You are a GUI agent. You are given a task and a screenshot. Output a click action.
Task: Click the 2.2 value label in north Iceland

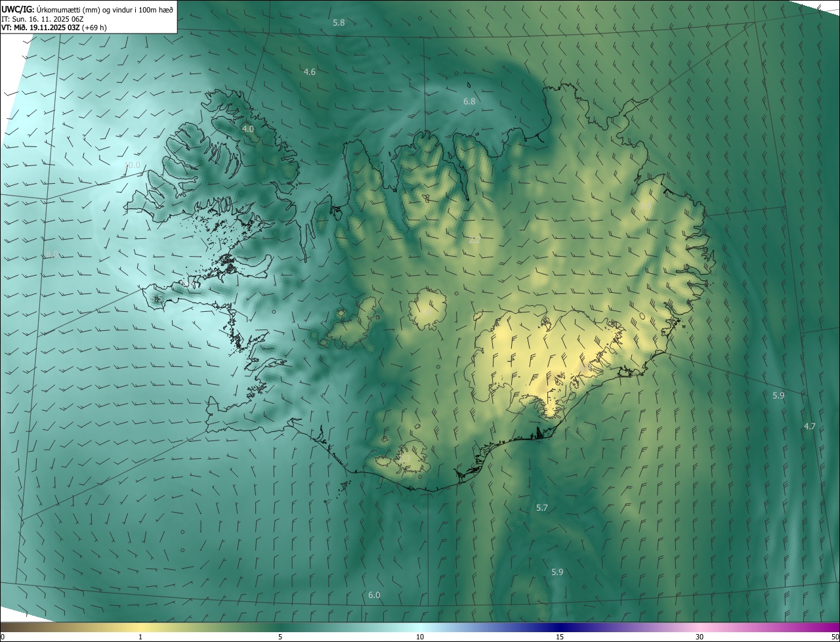(474, 240)
